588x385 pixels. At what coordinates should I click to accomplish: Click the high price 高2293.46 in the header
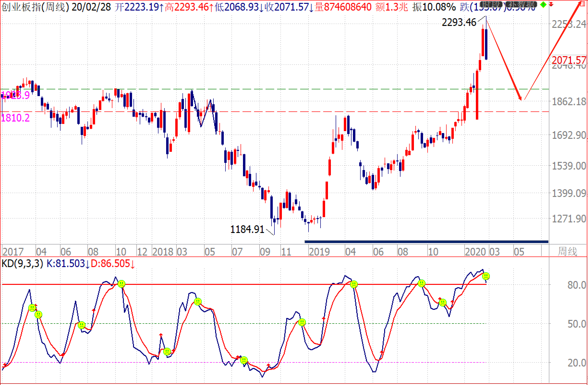click(189, 7)
